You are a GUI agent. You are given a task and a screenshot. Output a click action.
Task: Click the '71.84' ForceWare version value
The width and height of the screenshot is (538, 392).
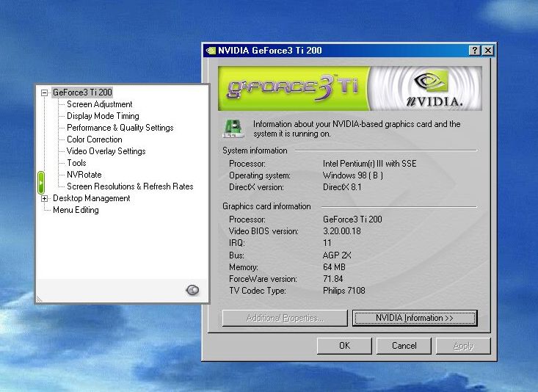(332, 279)
